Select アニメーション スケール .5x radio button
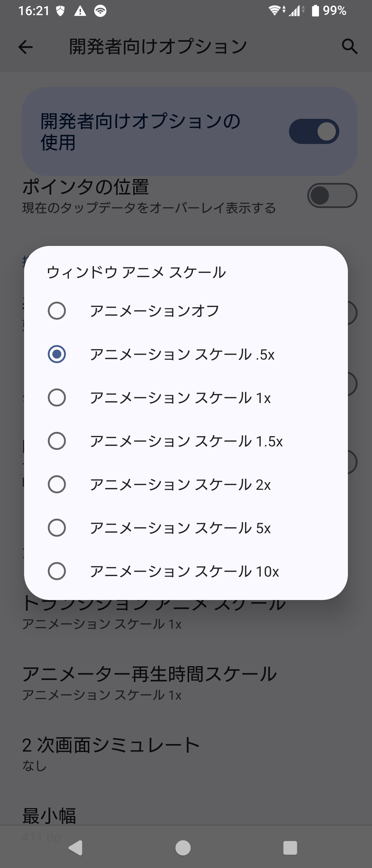 pyautogui.click(x=57, y=354)
